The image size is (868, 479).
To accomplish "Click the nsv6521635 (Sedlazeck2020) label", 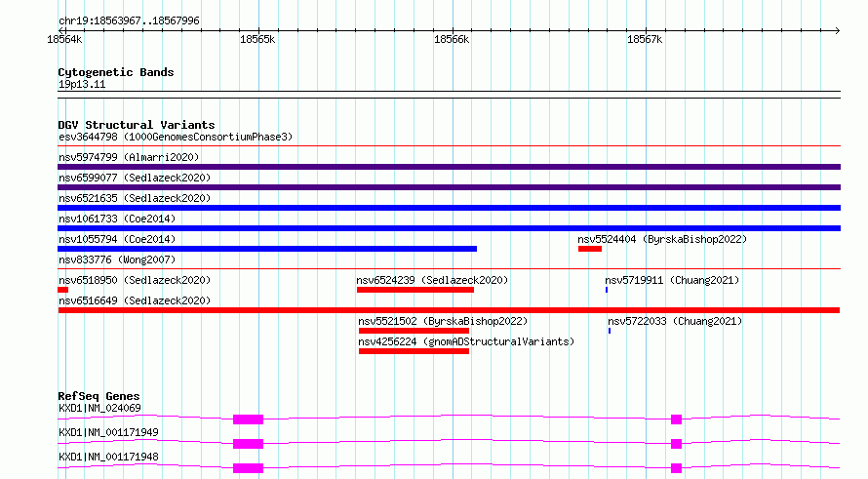I will click(x=135, y=198).
